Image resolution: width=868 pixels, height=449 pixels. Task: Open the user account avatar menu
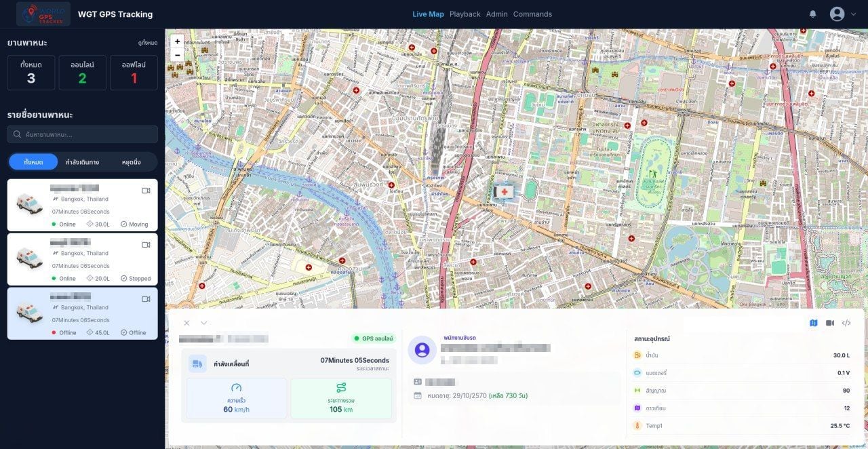pos(837,14)
